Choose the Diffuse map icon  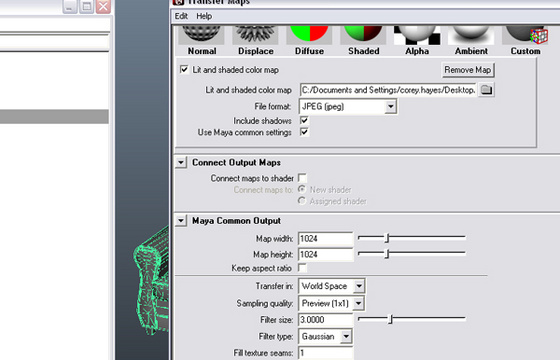[309, 35]
